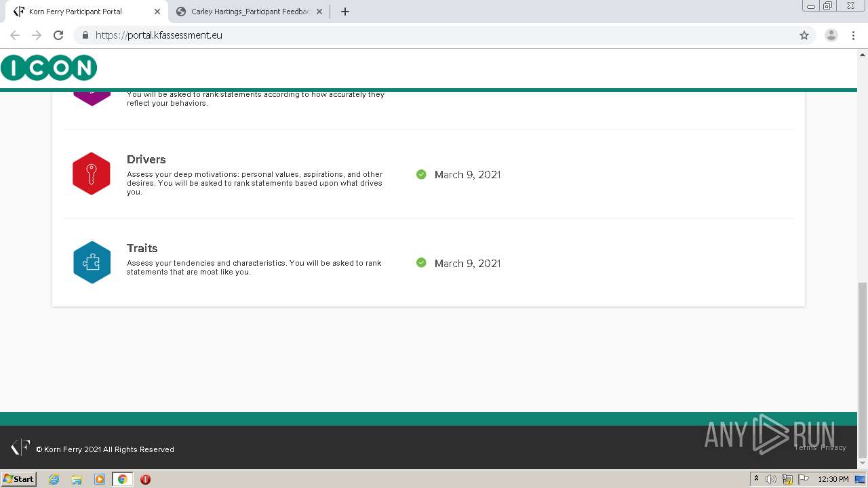This screenshot has width=868, height=488.
Task: Click the Action Center flag tray icon
Action: pyautogui.click(x=804, y=479)
